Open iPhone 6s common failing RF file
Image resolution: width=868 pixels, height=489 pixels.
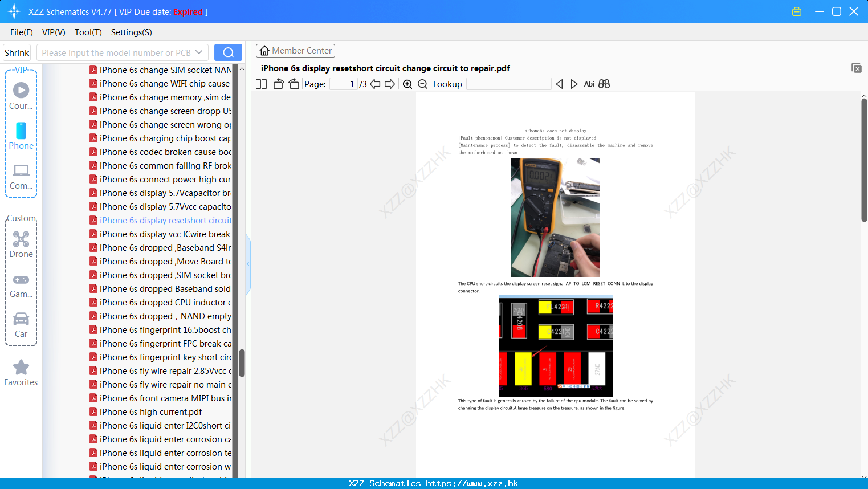point(161,166)
